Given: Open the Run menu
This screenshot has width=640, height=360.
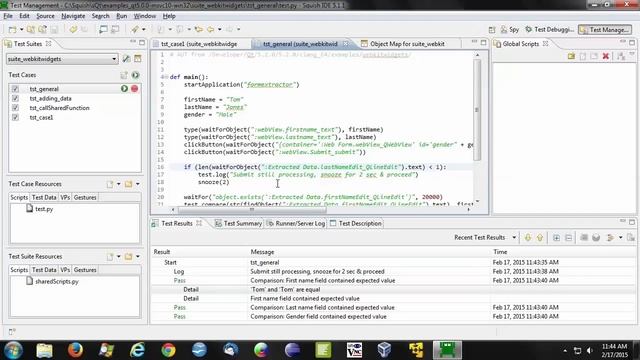Looking at the screenshot, I should point(121,16).
